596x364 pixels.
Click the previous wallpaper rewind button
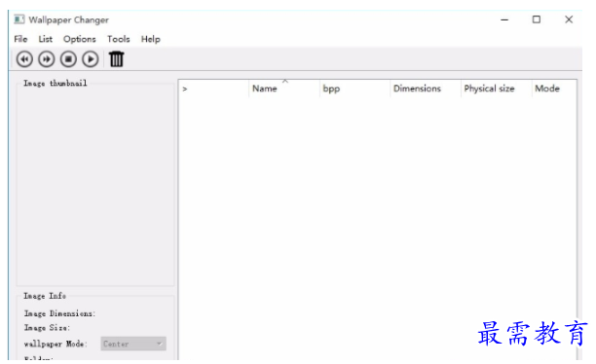coord(24,59)
